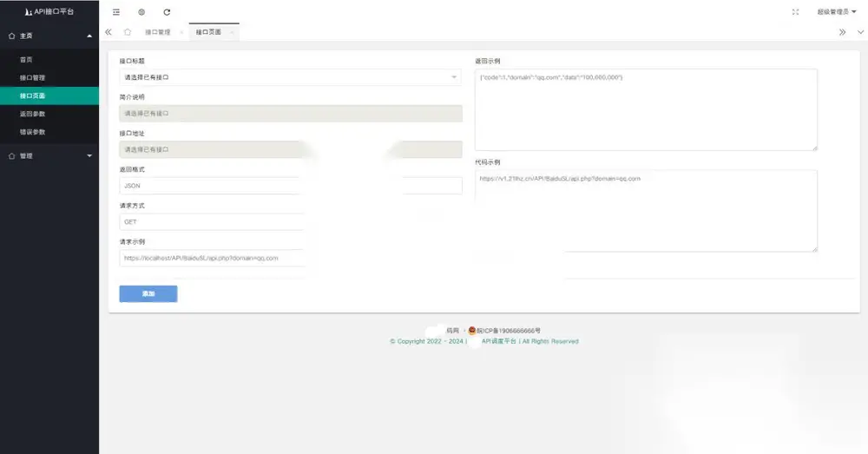The image size is (868, 454).
Task: Toggle the fullscreen icon
Action: click(795, 12)
